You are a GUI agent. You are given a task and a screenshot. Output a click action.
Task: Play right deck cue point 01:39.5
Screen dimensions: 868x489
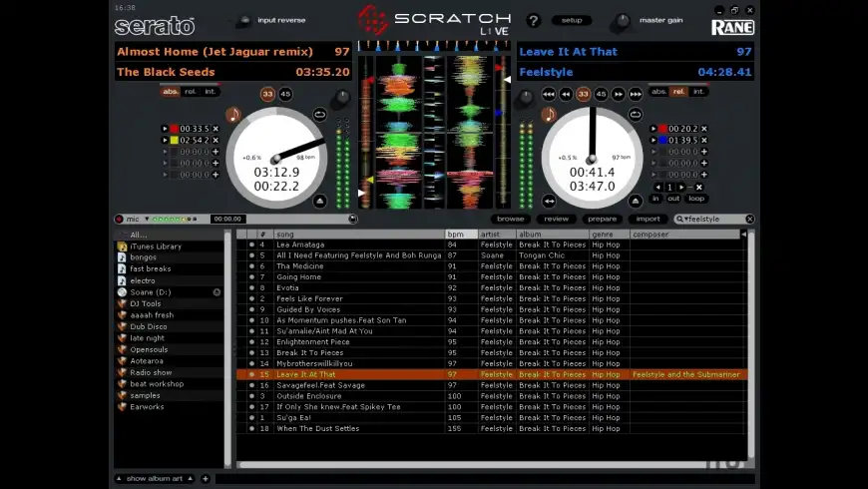(x=653, y=140)
